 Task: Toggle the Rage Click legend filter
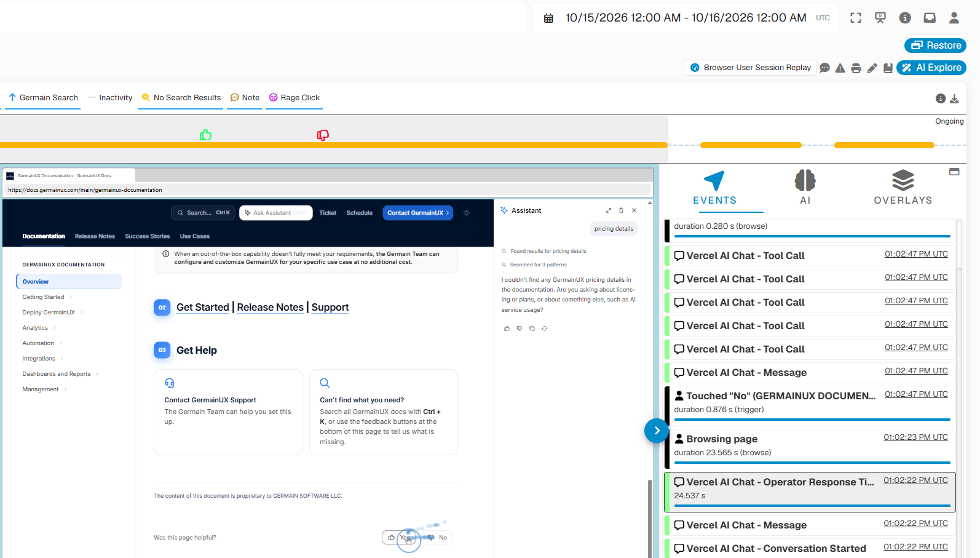point(294,98)
